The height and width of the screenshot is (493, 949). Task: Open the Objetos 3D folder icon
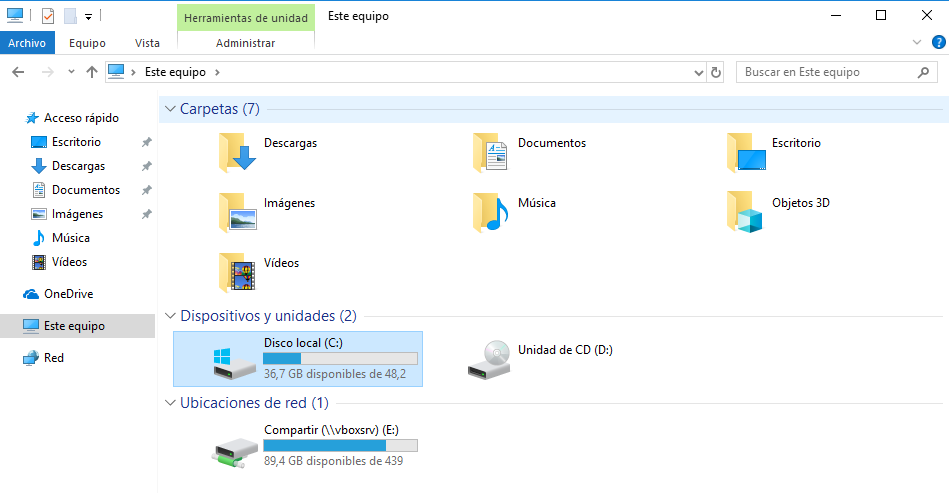pyautogui.click(x=746, y=212)
